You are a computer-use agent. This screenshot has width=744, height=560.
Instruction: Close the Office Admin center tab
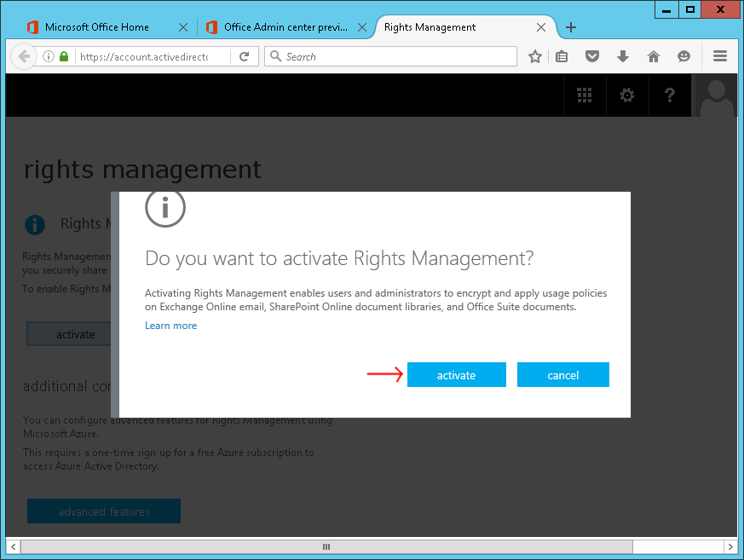point(362,27)
